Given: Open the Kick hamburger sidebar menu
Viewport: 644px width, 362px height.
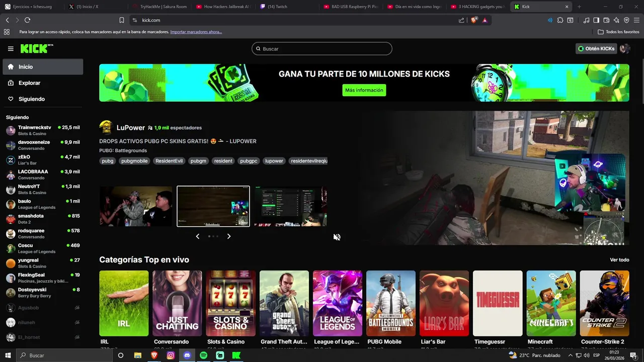Looking at the screenshot, I should click(11, 49).
